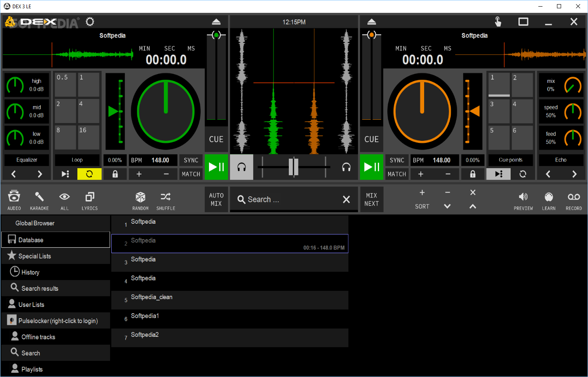Decrease right deck BPM with minus
The image size is (588, 377).
coord(448,174)
